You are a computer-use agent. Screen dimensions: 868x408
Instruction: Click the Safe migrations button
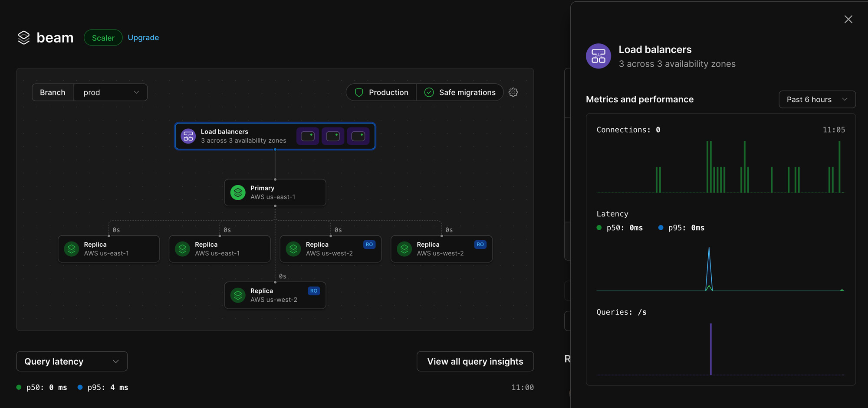coord(460,92)
